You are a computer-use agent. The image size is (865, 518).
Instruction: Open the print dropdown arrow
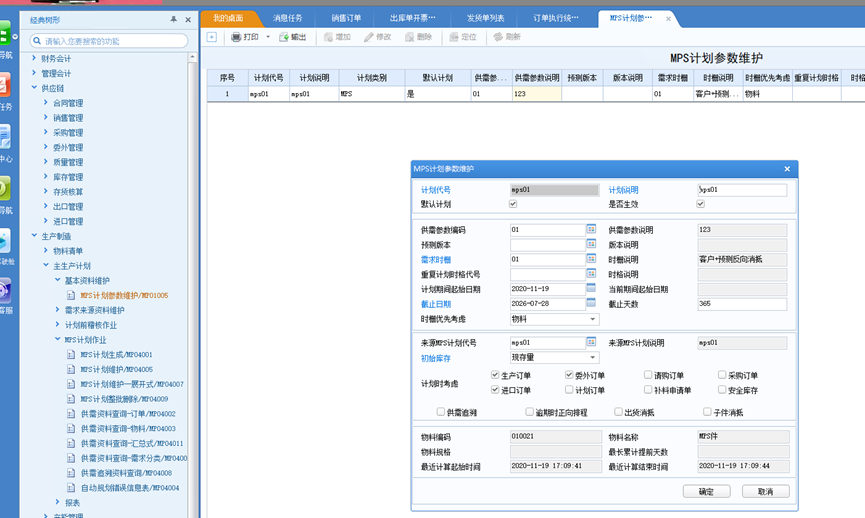coord(268,37)
